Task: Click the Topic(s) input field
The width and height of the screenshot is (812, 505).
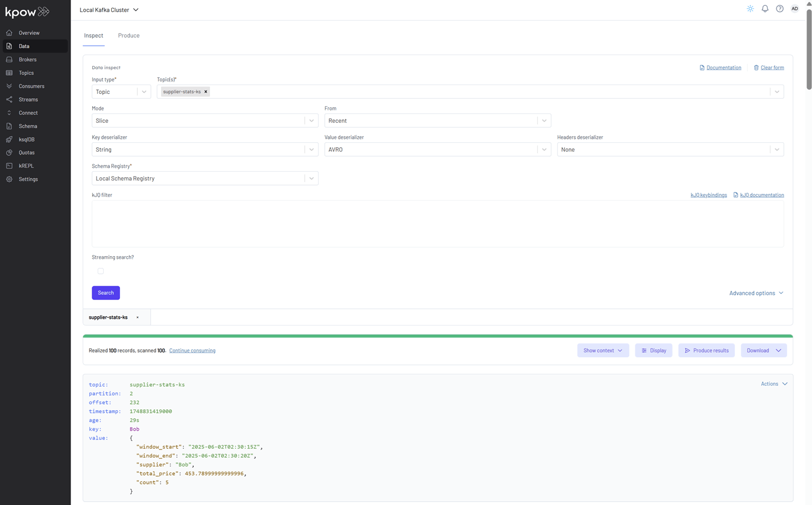Action: coord(470,92)
